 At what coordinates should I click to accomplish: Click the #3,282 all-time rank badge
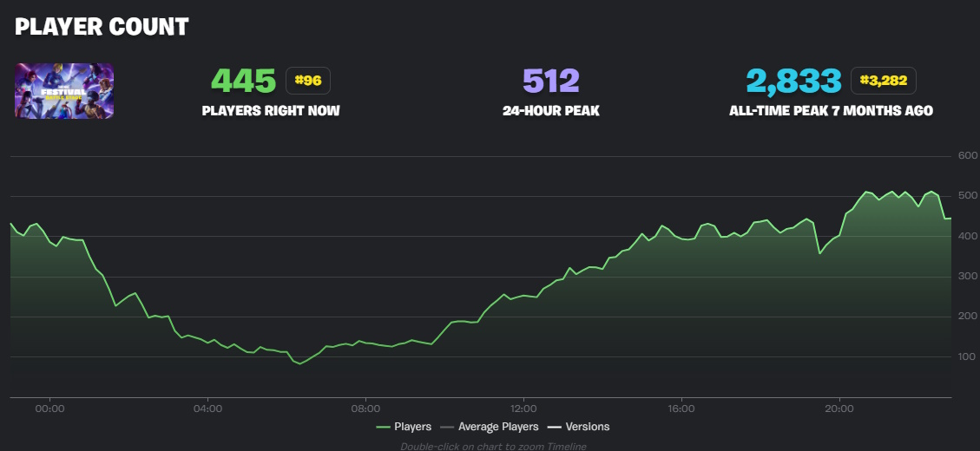(883, 81)
